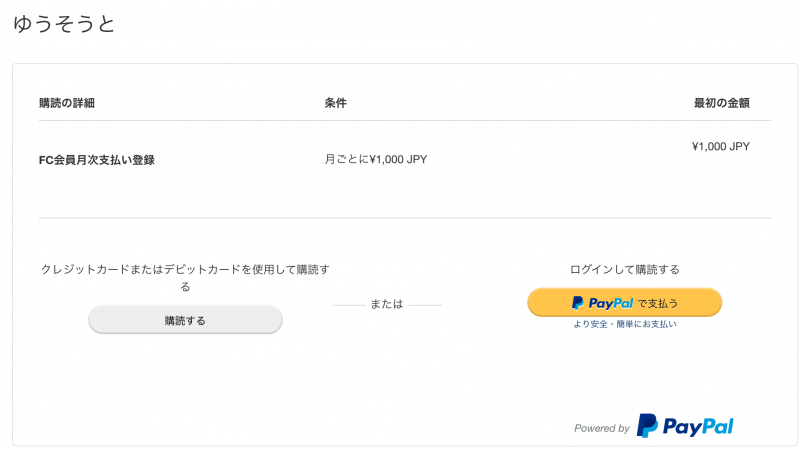The height and width of the screenshot is (449, 800).
Task: Click the 購読の詳細 column header
Action: click(67, 103)
